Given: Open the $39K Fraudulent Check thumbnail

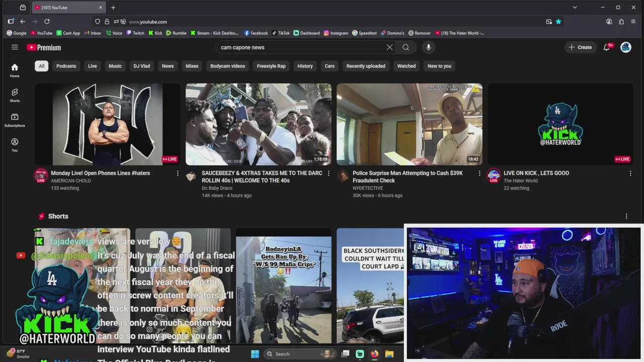Looking at the screenshot, I should click(410, 124).
